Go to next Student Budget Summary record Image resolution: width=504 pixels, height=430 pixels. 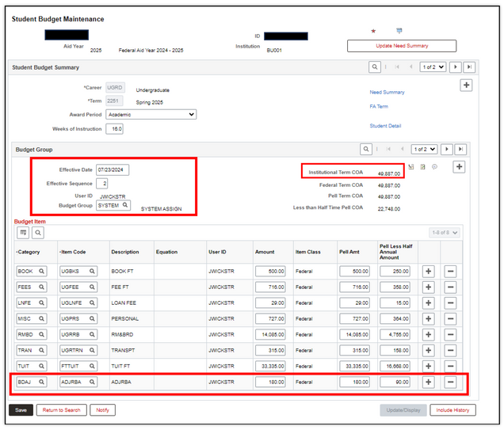pyautogui.click(x=456, y=67)
